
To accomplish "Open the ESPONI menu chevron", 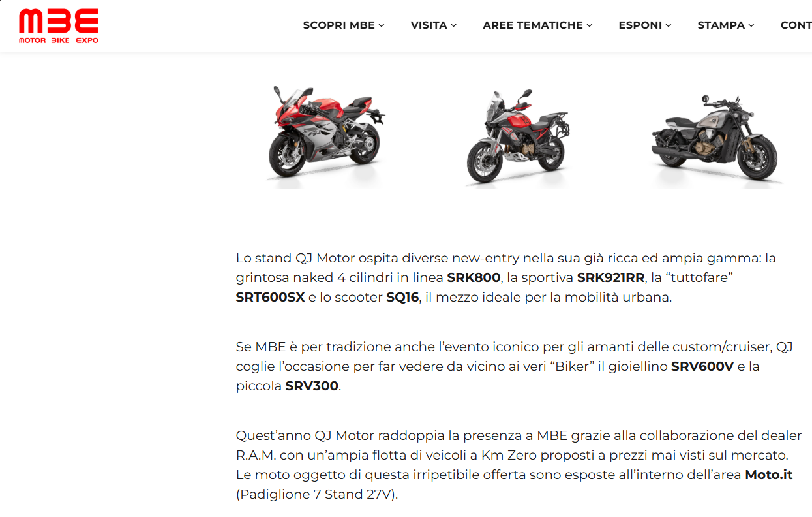I will [x=668, y=25].
